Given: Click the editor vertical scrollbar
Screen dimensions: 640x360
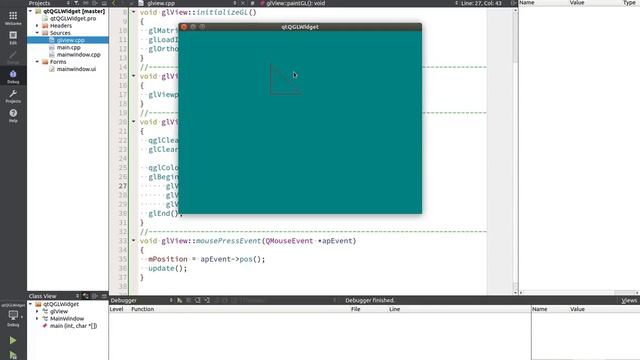Looking at the screenshot, I should pos(515,151).
